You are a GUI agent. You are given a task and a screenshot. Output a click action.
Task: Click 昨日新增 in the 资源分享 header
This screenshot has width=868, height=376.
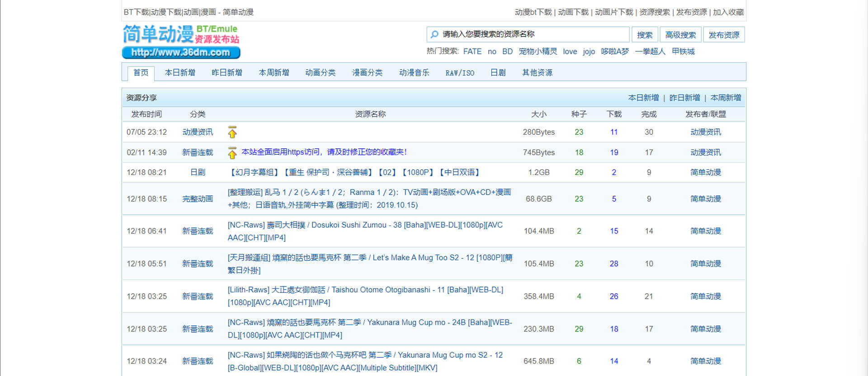(x=684, y=98)
